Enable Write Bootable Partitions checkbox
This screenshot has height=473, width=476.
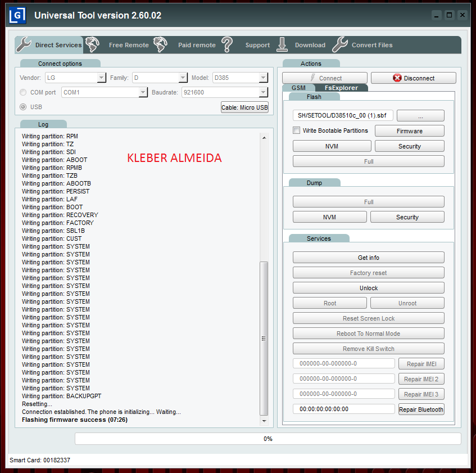[296, 130]
